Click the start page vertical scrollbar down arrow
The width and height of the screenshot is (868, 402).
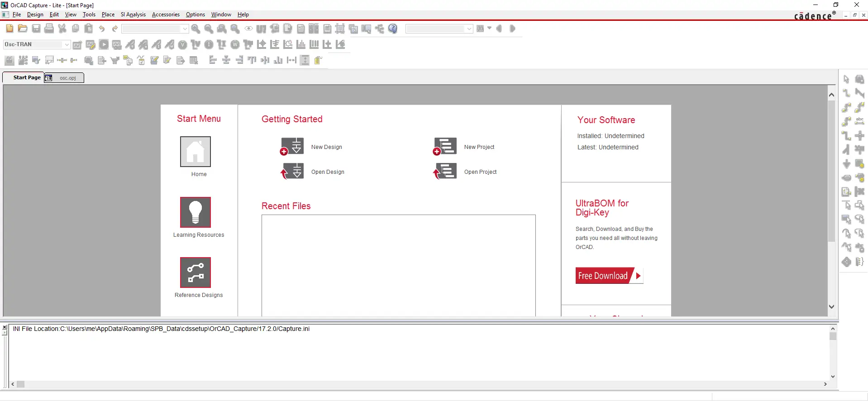(831, 306)
